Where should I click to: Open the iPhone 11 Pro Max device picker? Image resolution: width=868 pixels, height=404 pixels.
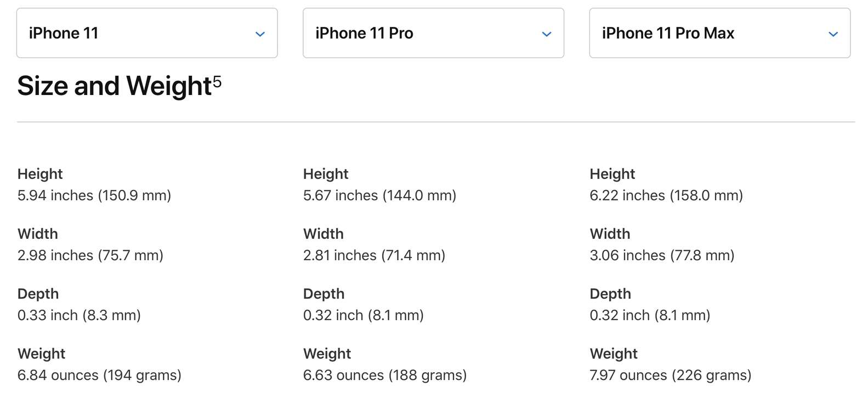(x=719, y=33)
